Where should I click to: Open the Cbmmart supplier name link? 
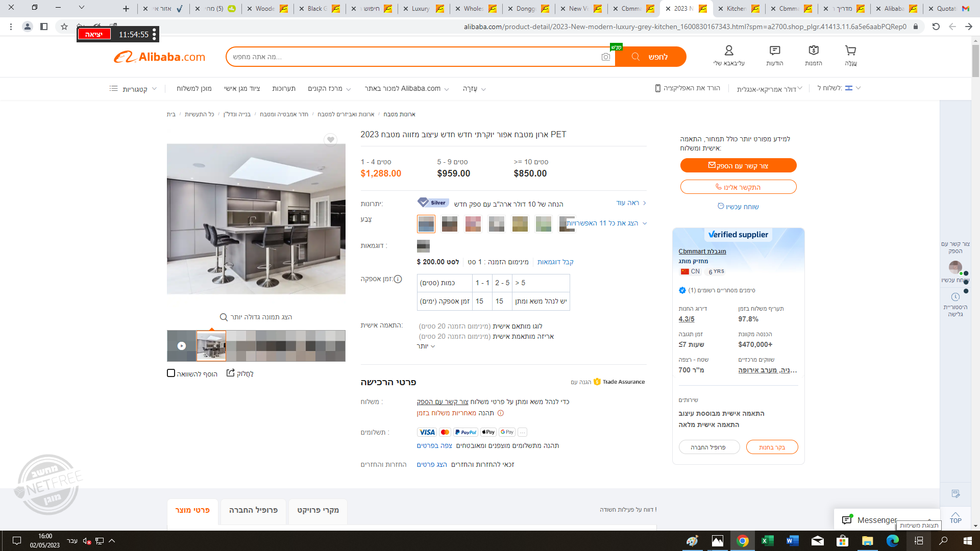(x=702, y=252)
